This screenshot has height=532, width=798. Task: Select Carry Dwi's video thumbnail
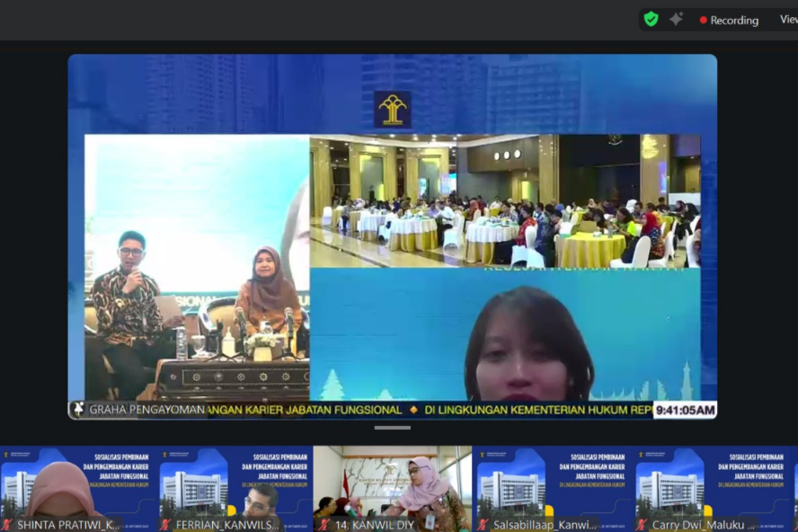[x=711, y=485]
